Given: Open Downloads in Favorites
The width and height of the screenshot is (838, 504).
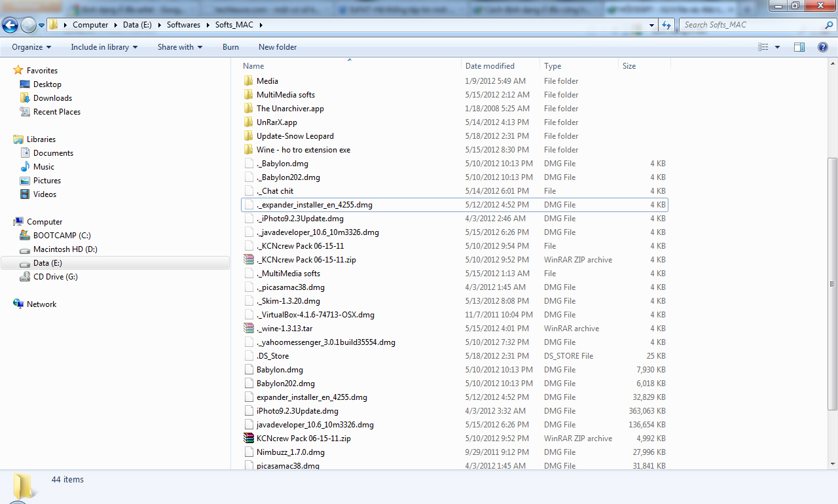Looking at the screenshot, I should tap(52, 98).
